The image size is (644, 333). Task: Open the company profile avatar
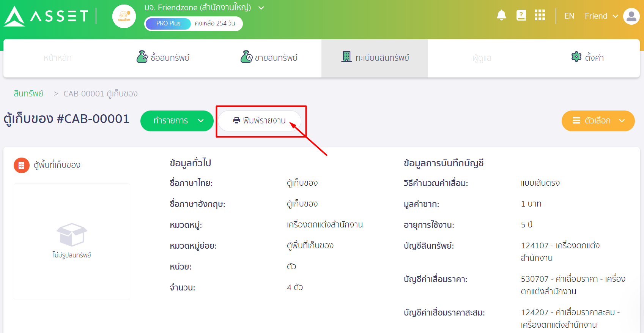tap(124, 16)
